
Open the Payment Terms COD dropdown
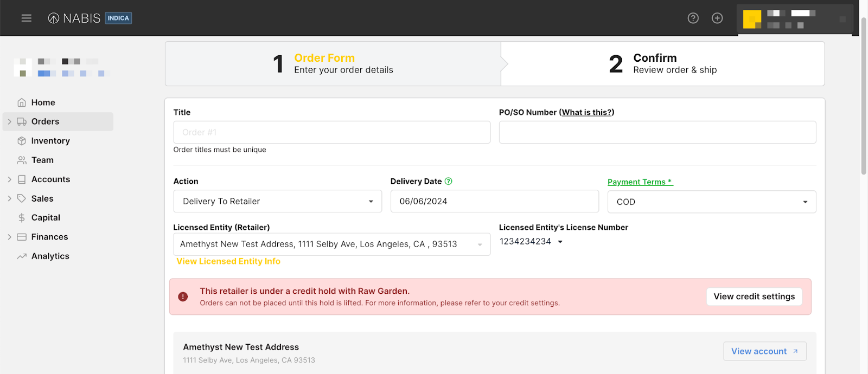711,202
